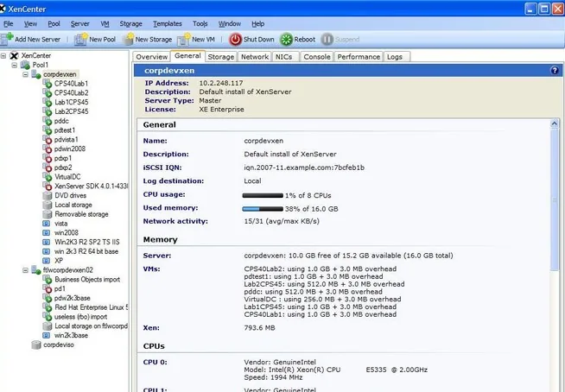Image resolution: width=565 pixels, height=392 pixels.
Task: Open the NICs tab
Action: (x=283, y=57)
